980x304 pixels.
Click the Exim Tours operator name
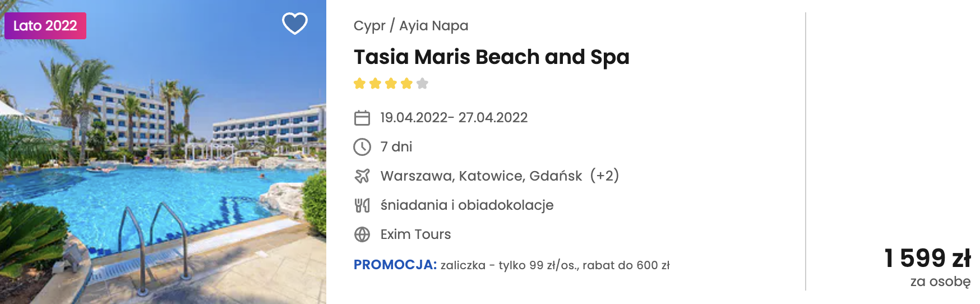tap(415, 234)
